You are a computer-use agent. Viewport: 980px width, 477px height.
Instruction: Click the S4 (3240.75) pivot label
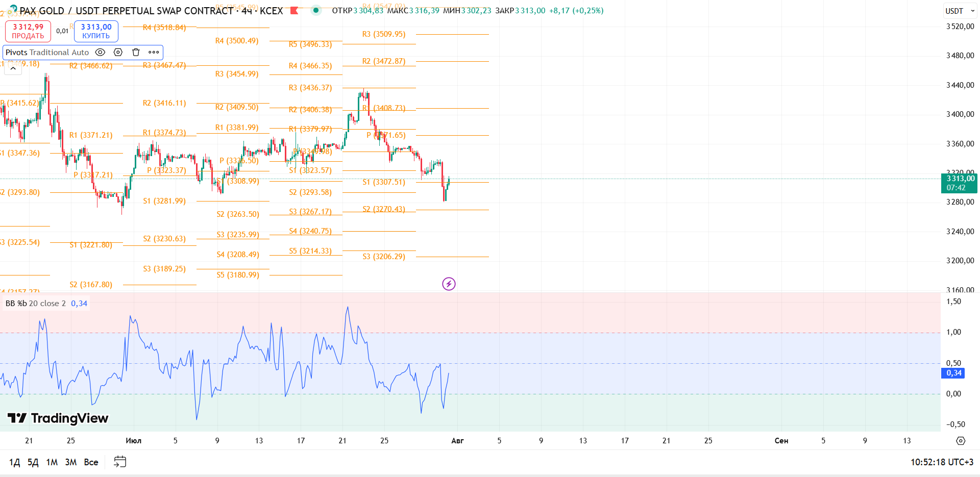(x=310, y=231)
